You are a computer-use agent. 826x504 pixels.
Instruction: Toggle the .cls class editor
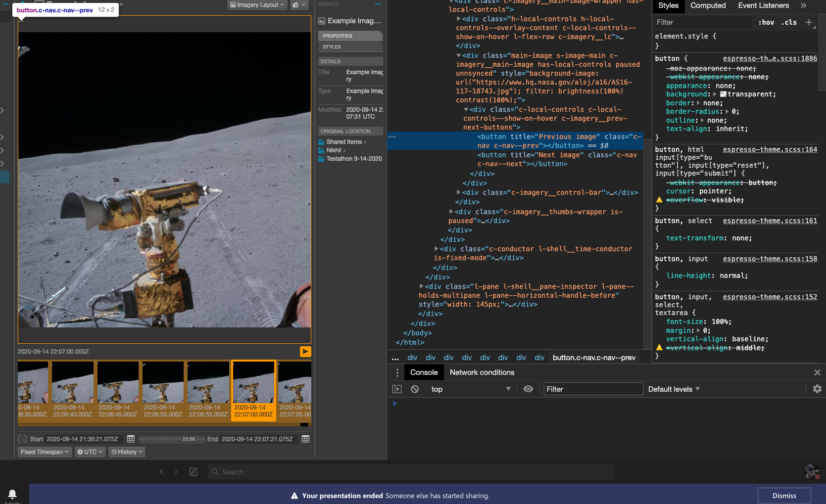click(789, 22)
